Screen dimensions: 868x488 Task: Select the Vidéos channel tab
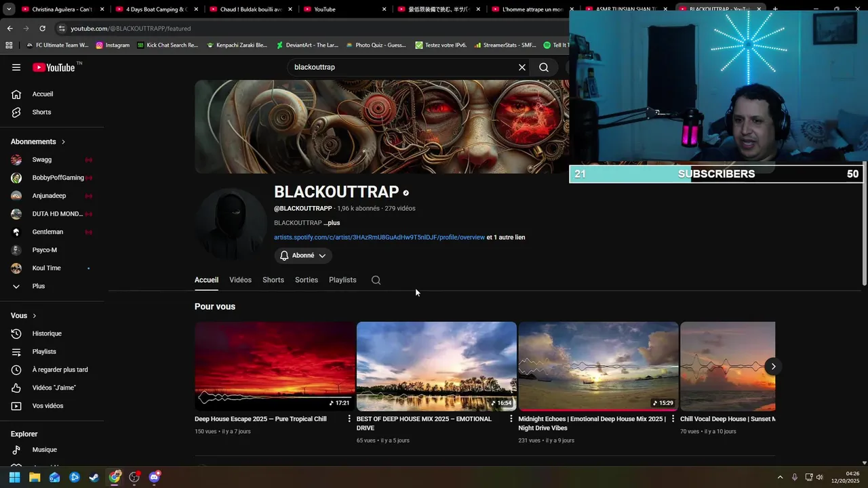click(240, 280)
